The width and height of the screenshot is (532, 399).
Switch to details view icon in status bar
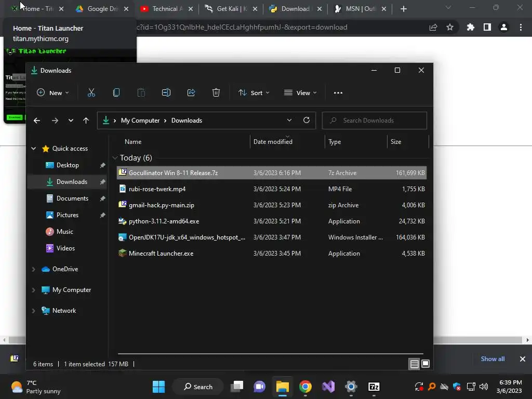[x=414, y=364]
